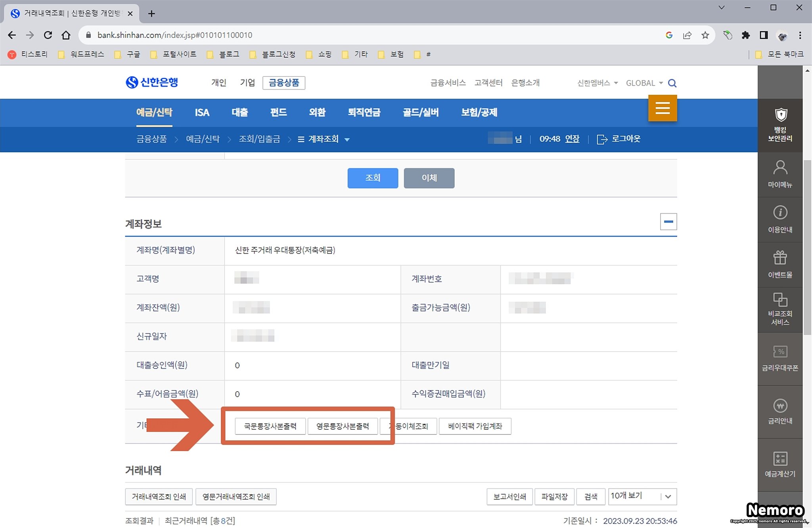Expand the 계좌조회 breadcrumb dropdown
Viewport: 812px width, 528px height.
pos(347,140)
